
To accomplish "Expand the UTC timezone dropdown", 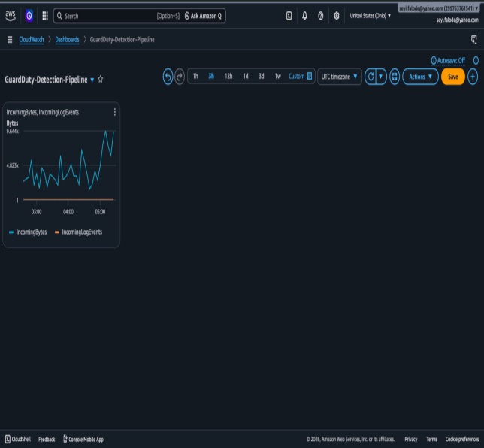I will point(339,77).
